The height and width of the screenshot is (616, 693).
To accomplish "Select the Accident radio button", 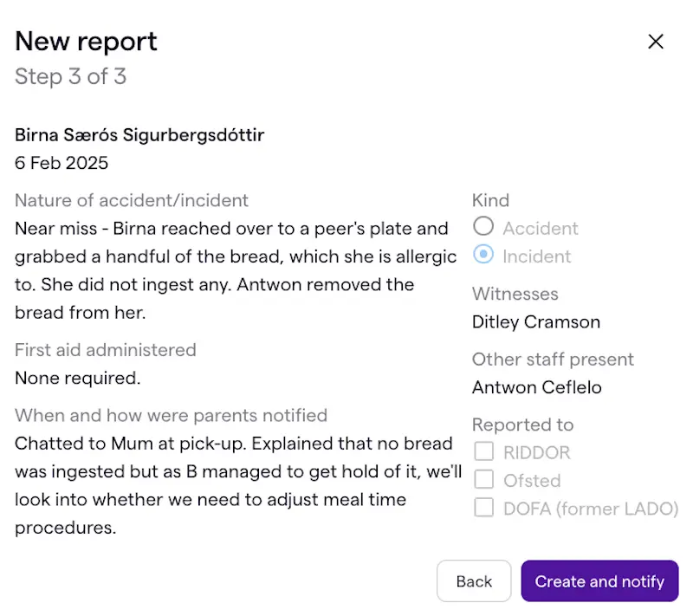I will click(x=483, y=227).
